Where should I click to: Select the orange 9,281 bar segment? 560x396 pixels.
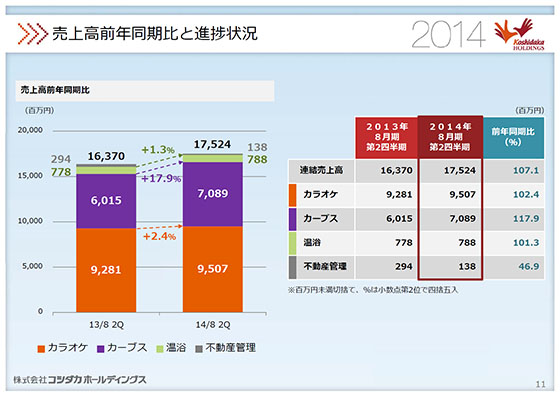(x=106, y=270)
